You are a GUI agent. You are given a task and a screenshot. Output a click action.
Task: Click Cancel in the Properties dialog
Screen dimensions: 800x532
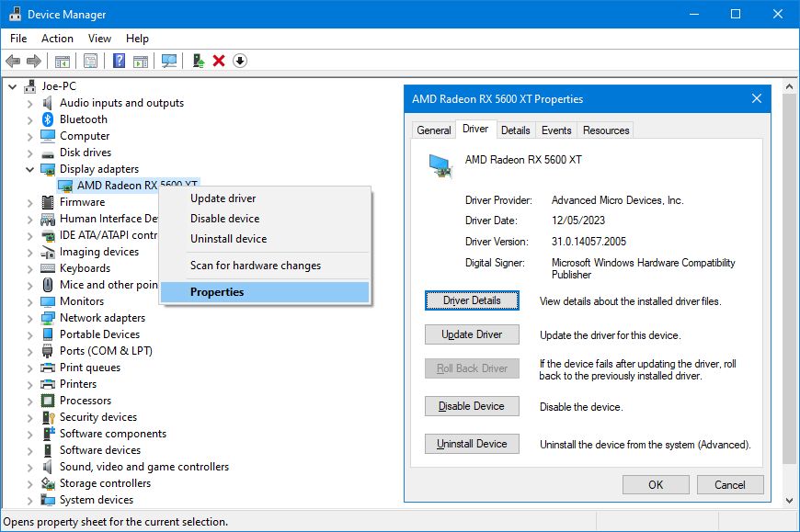(730, 484)
